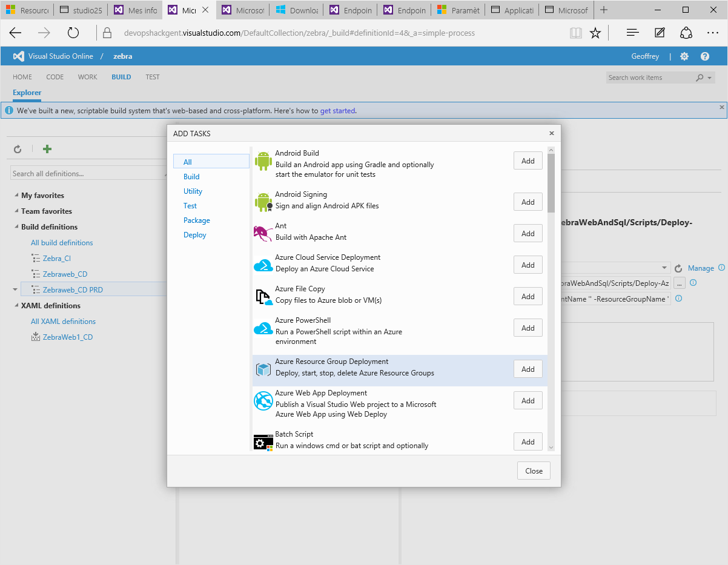The image size is (728, 565).
Task: Add the Azure Resource Group Deployment task
Action: [x=528, y=369]
